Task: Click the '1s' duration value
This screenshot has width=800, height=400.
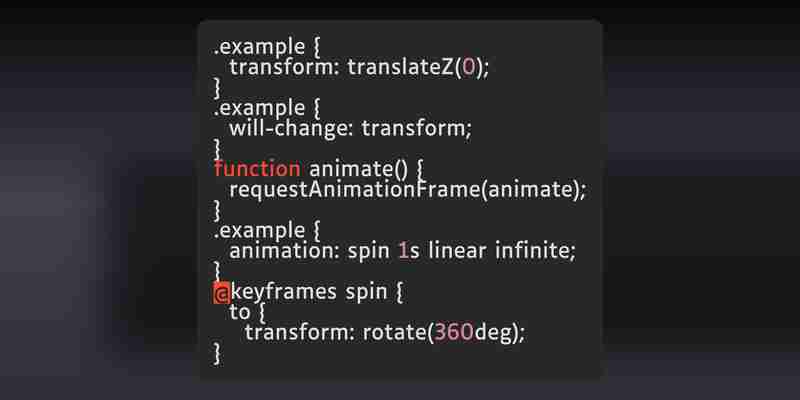Action: (408, 251)
